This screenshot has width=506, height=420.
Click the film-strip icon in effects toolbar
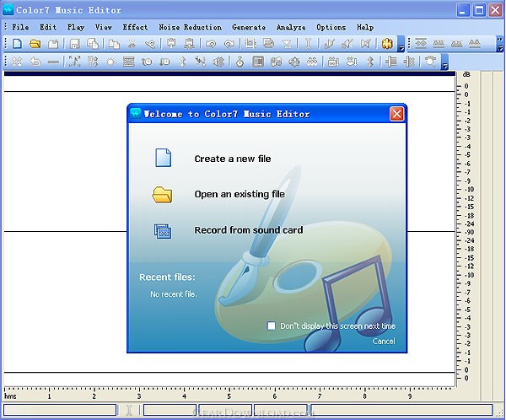258,62
